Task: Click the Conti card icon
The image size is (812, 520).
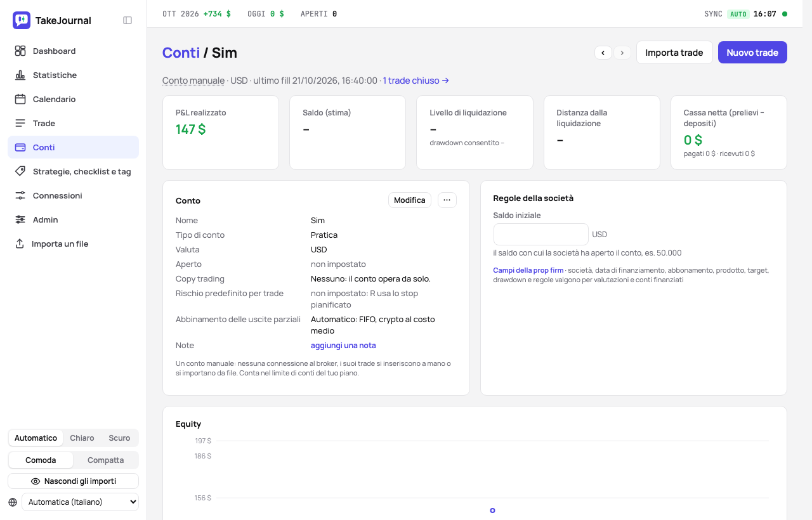Action: (20, 147)
